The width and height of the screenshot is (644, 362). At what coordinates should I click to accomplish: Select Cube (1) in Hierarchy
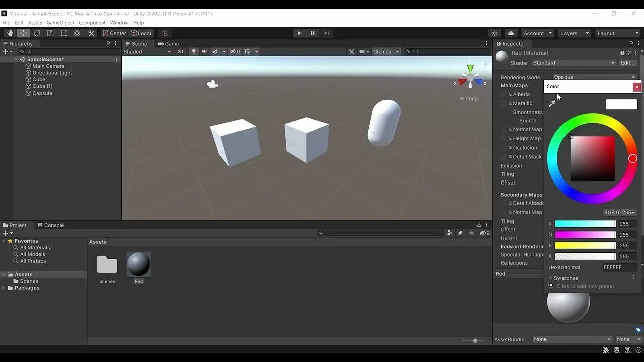pyautogui.click(x=42, y=86)
